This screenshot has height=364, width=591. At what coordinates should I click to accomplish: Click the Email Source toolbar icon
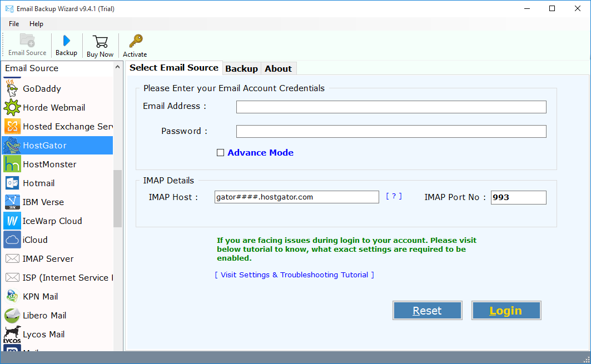(27, 41)
